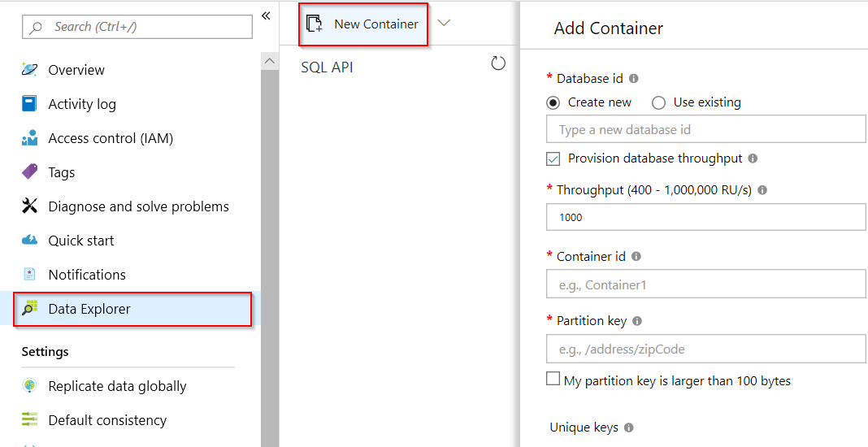
Task: Click the SQL API label
Action: click(328, 67)
